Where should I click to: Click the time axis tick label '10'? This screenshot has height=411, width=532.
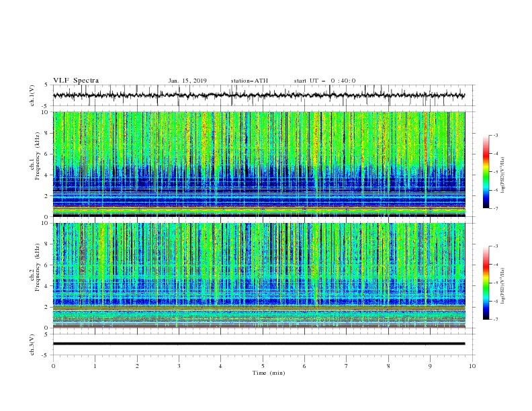click(472, 366)
